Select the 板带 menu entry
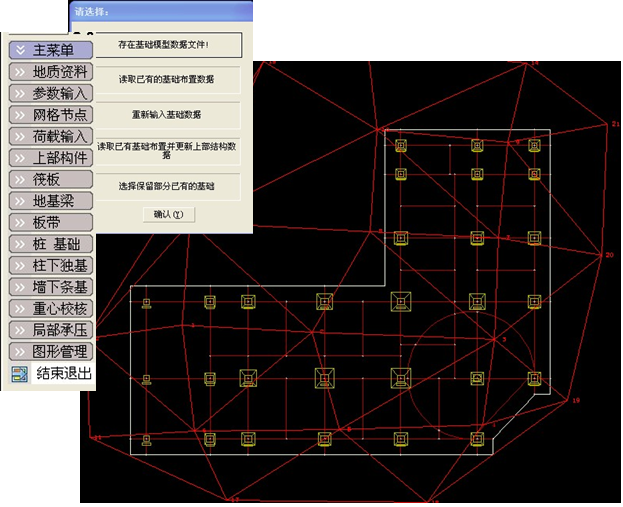 pyautogui.click(x=50, y=222)
